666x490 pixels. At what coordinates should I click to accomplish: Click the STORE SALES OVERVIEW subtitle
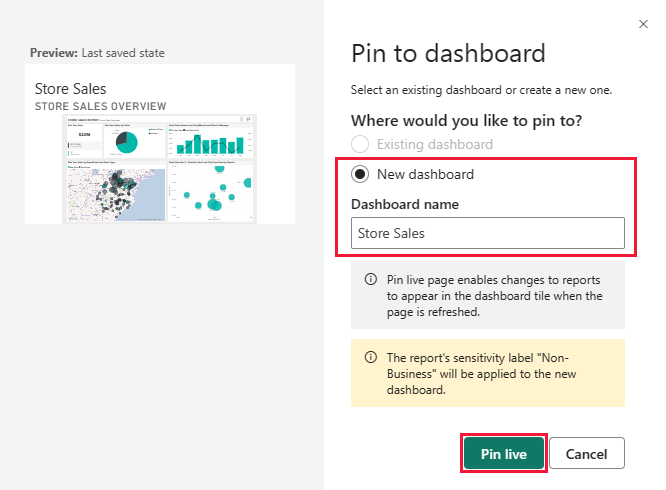[100, 106]
